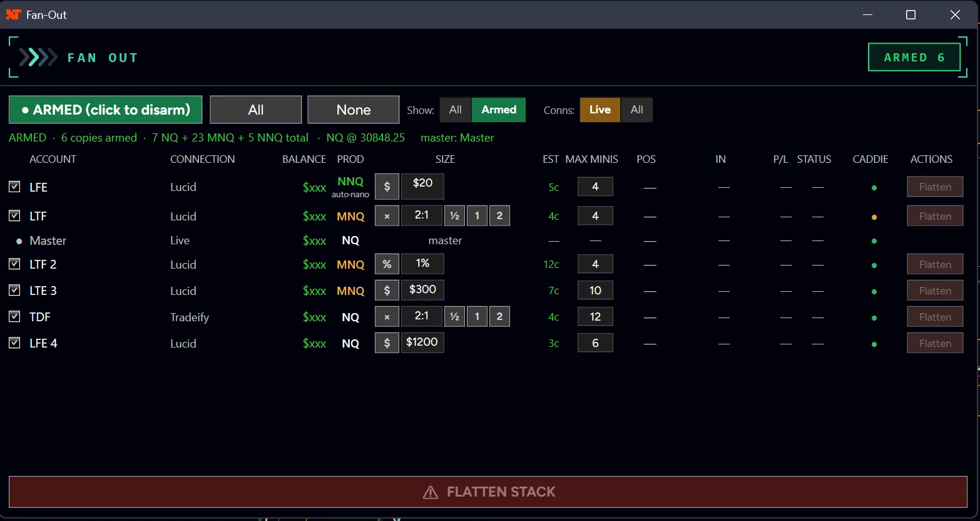Click the ½ ratio preset in TDF row
The width and height of the screenshot is (980, 521).
454,317
